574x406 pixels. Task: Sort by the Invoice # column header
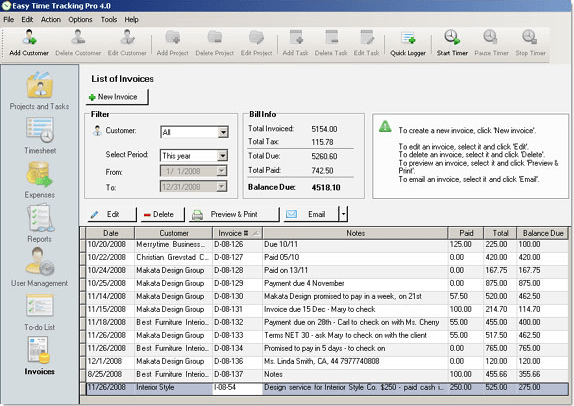[238, 233]
